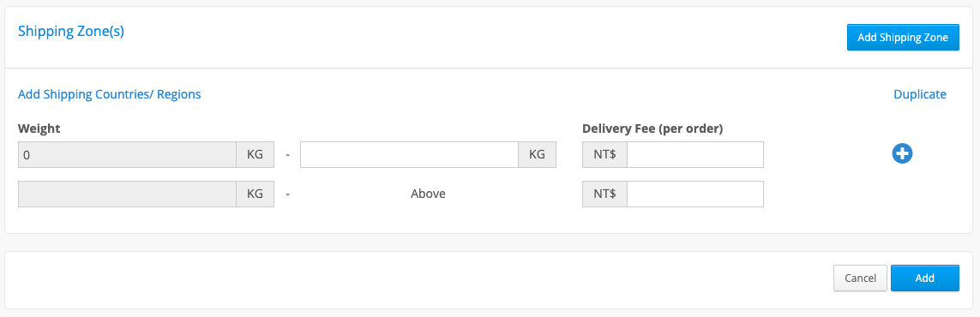Click the second-row Delivery Fee input field

[x=695, y=194]
